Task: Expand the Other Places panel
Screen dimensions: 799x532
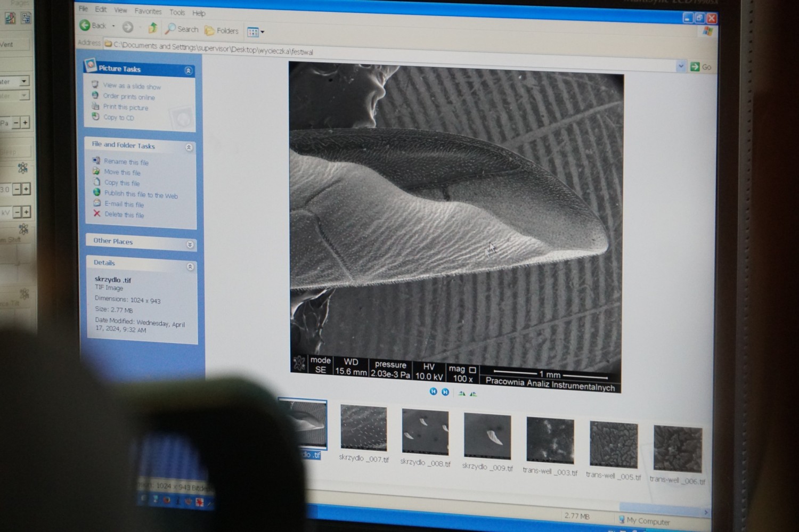Action: (190, 244)
